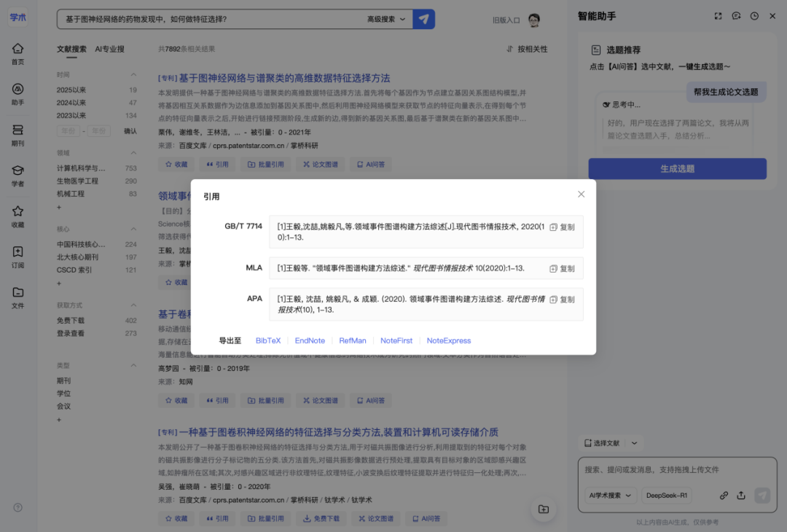This screenshot has width=787, height=532.
Task: Click the main search query field
Action: tap(211, 19)
